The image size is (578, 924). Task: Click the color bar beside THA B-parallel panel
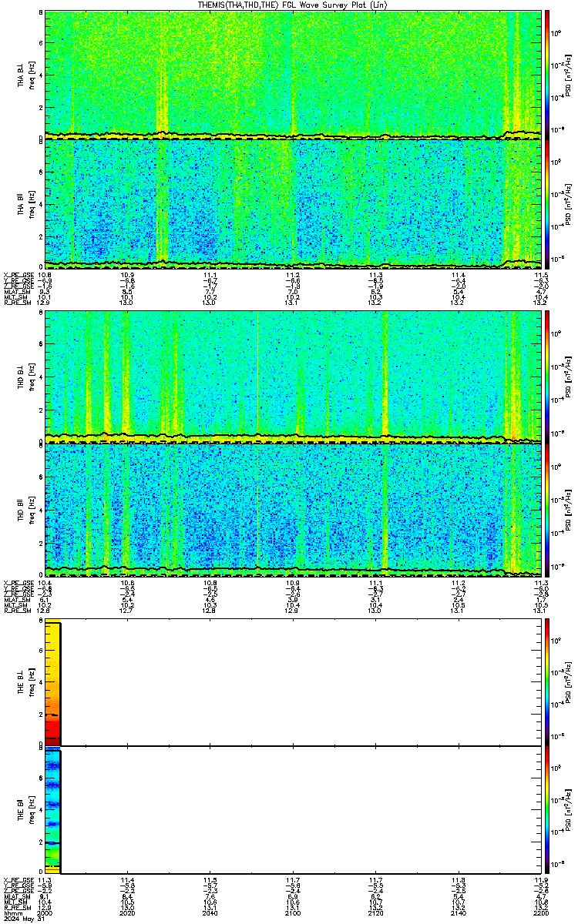coord(547,203)
